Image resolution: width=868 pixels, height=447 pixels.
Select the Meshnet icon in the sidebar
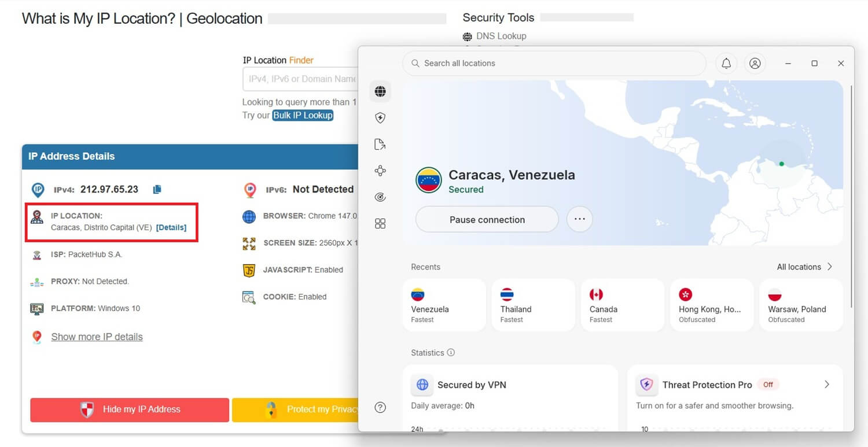click(380, 171)
